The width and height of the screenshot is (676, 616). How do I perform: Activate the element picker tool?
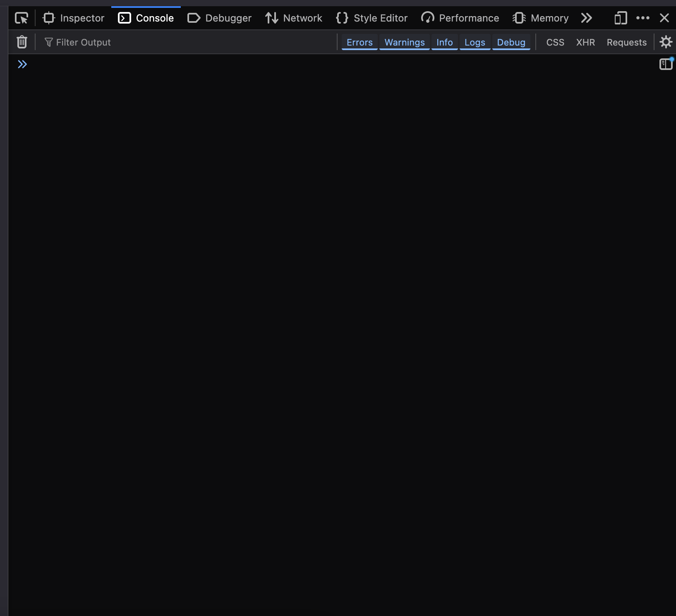[21, 18]
